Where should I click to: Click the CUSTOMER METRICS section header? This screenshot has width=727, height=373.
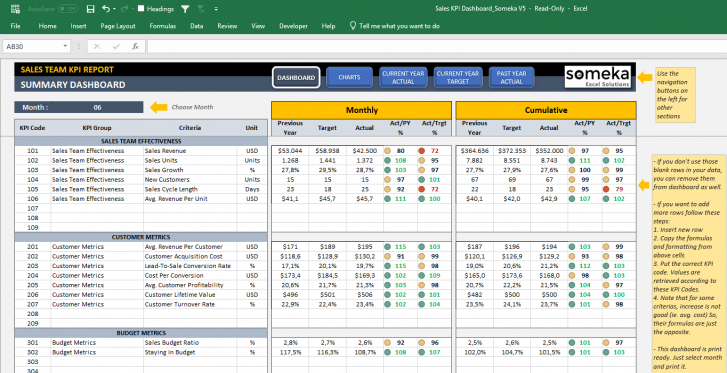coord(141,237)
